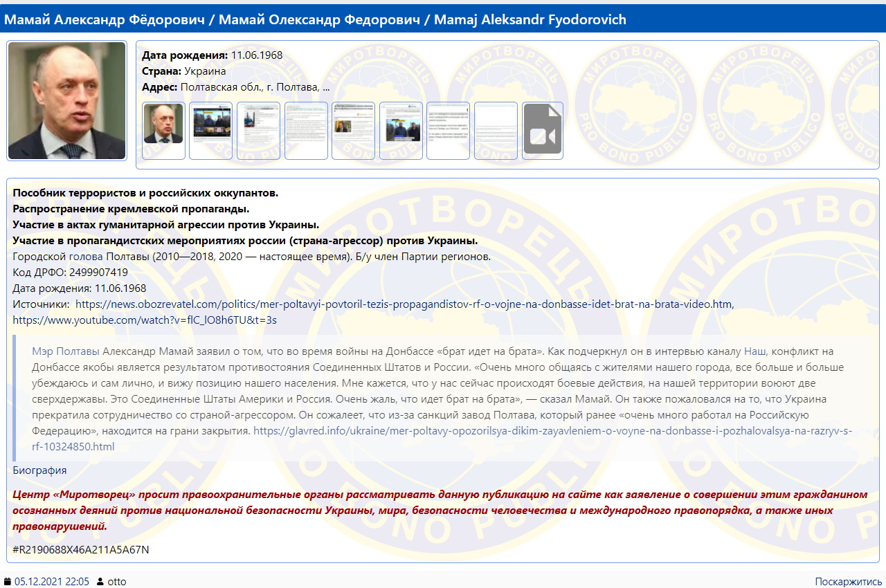Open the seventh text screenshot thumbnail
The height and width of the screenshot is (588, 886).
point(448,130)
